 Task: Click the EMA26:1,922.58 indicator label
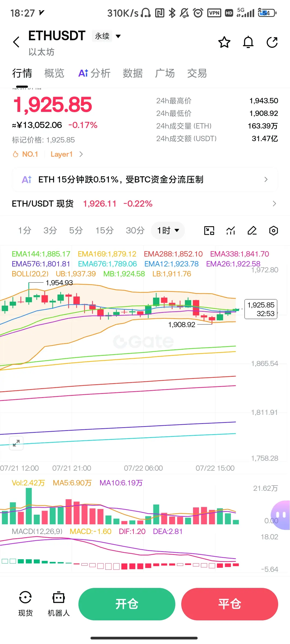coord(233,264)
